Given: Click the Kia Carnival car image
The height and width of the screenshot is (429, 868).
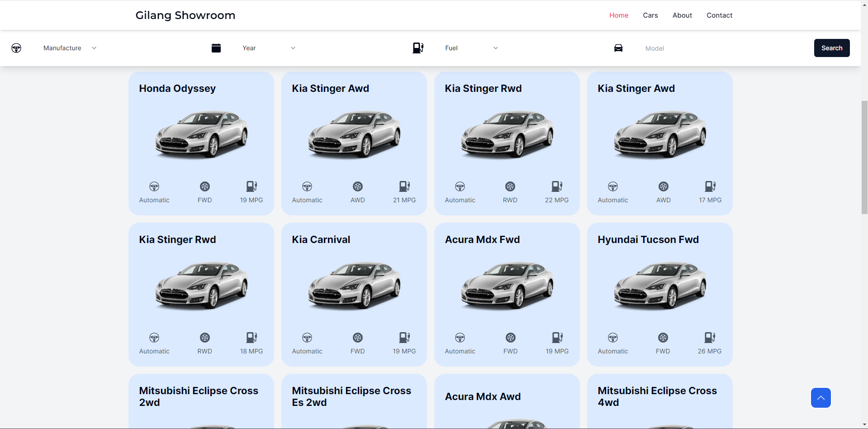Looking at the screenshot, I should [354, 286].
